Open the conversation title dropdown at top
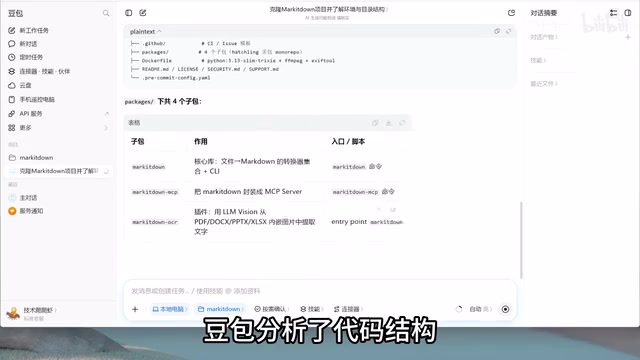Image resolution: width=640 pixels, height=360 pixels. (329, 9)
